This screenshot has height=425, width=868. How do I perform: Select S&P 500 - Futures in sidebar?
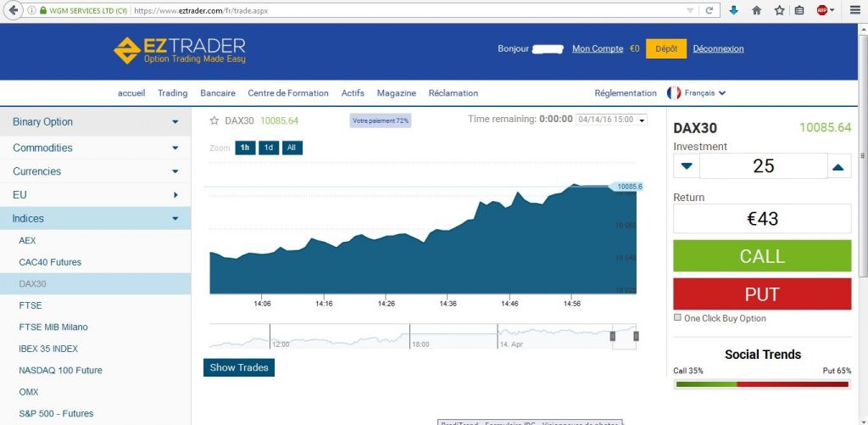click(95, 413)
